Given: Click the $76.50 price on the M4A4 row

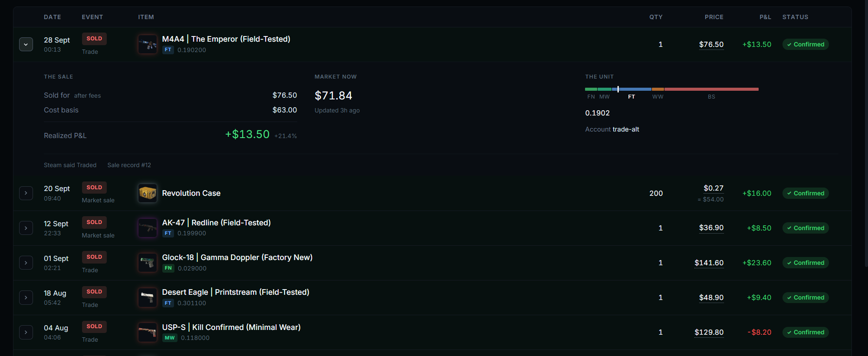Looking at the screenshot, I should tap(711, 44).
